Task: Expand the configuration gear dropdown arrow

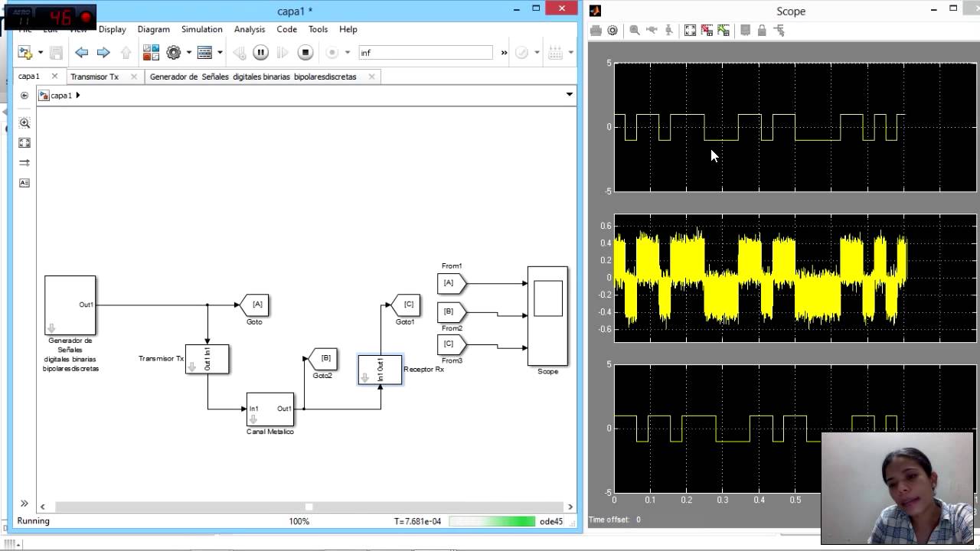Action: (x=188, y=53)
